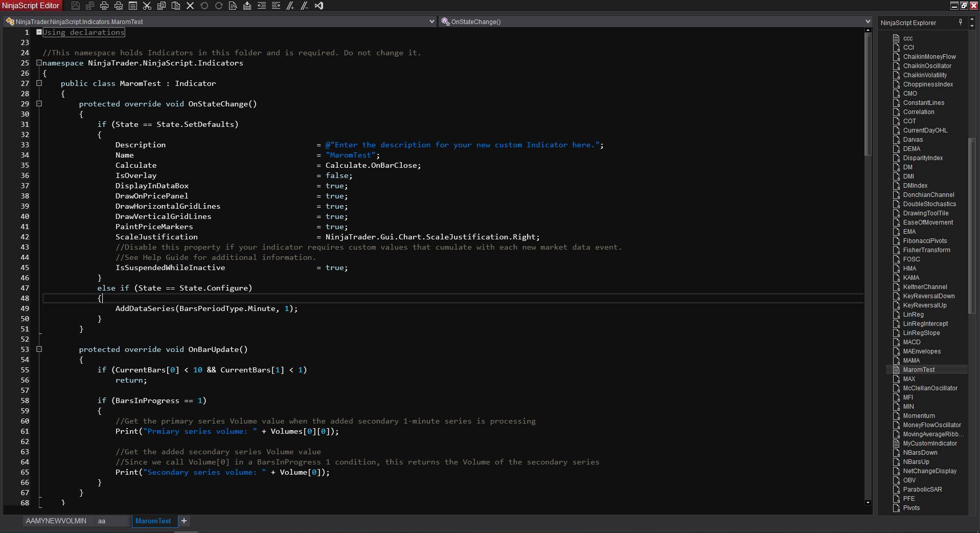
Task: Click the Compile icon in the toolbar
Action: pos(247,6)
